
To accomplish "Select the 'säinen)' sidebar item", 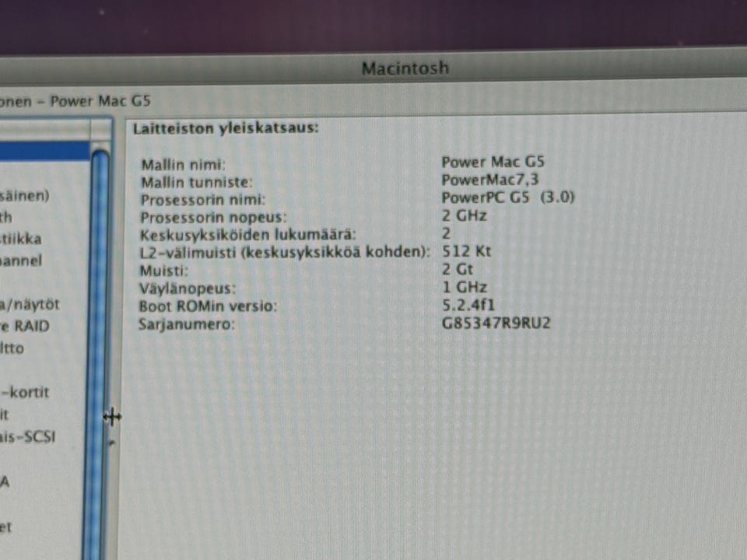I will click(x=25, y=195).
